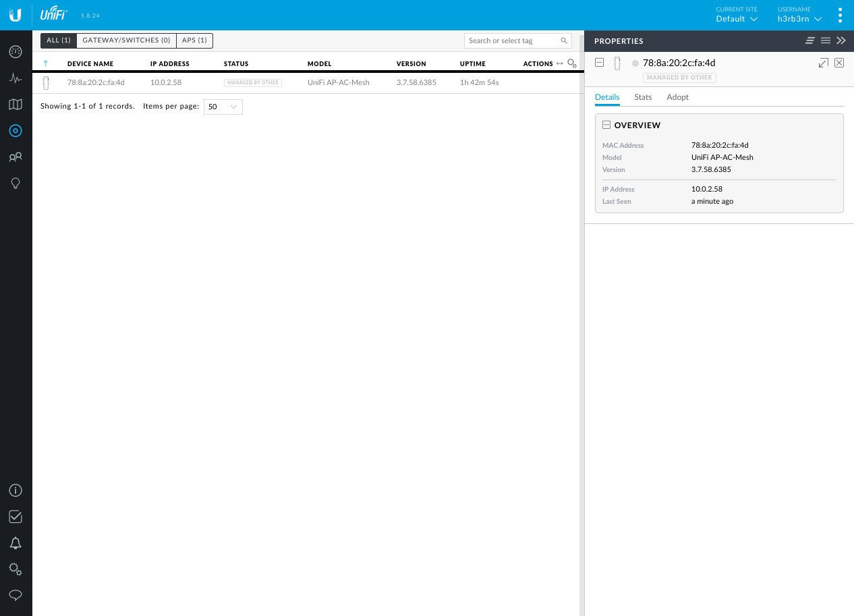Switch to the Stats tab

[x=643, y=97]
